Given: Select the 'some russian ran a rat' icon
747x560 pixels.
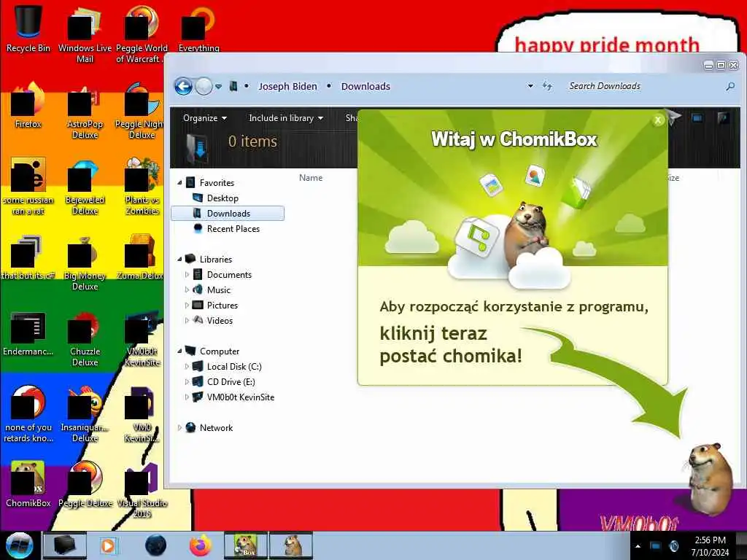Looking at the screenshot, I should click(x=28, y=186).
